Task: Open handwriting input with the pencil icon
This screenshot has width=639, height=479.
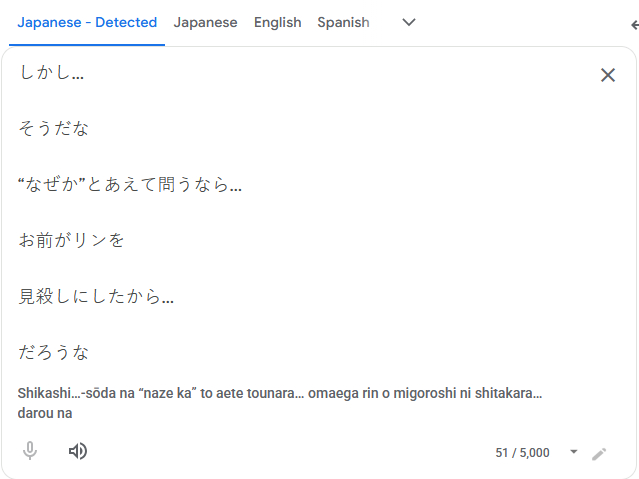Action: (x=599, y=454)
